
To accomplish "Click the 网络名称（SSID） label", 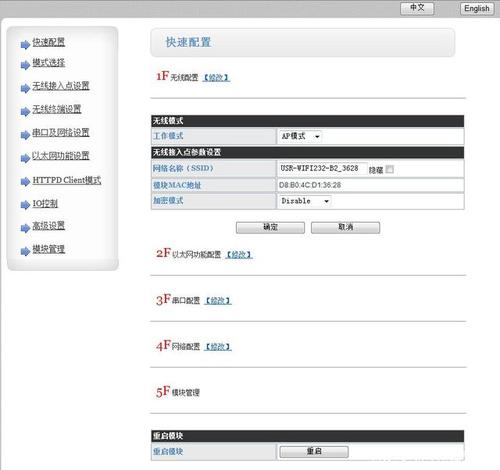I will 183,168.
